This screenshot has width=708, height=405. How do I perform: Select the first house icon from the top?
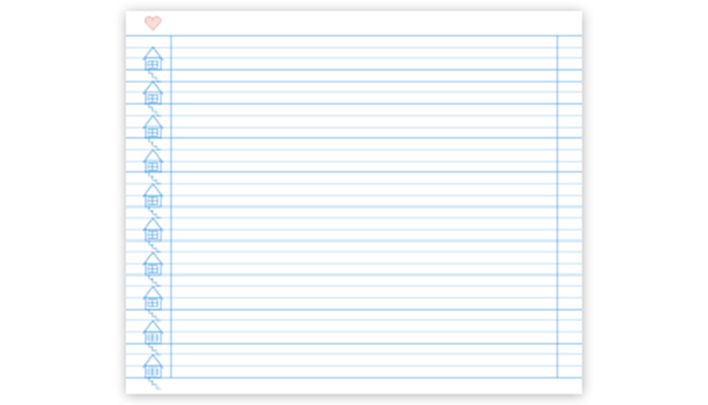[153, 58]
